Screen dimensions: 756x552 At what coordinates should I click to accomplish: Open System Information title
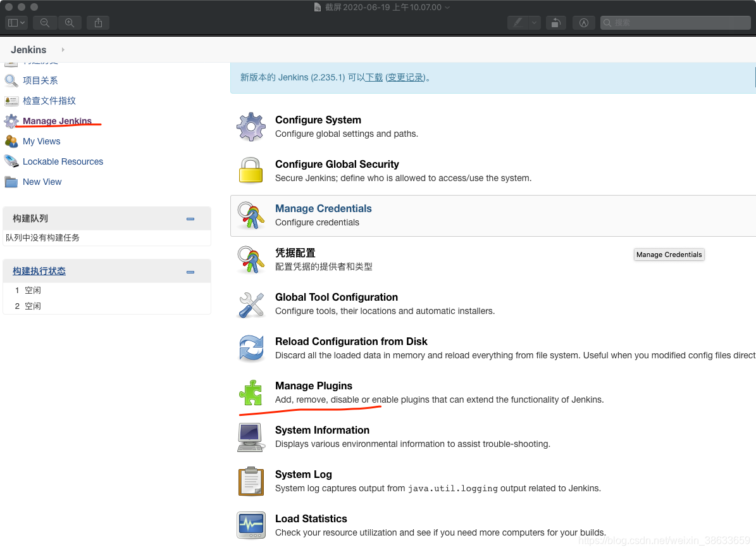pos(322,430)
